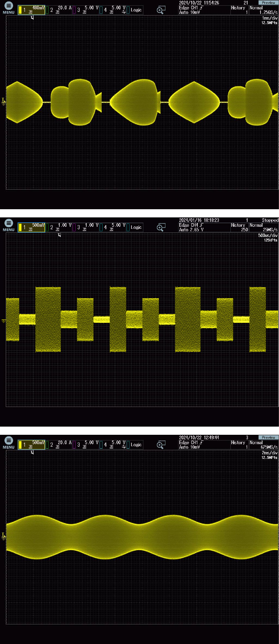The height and width of the screenshot is (644, 279).
Task: Click the zoom magnifier icon in the 12:49:44 capture
Action: coord(161,445)
